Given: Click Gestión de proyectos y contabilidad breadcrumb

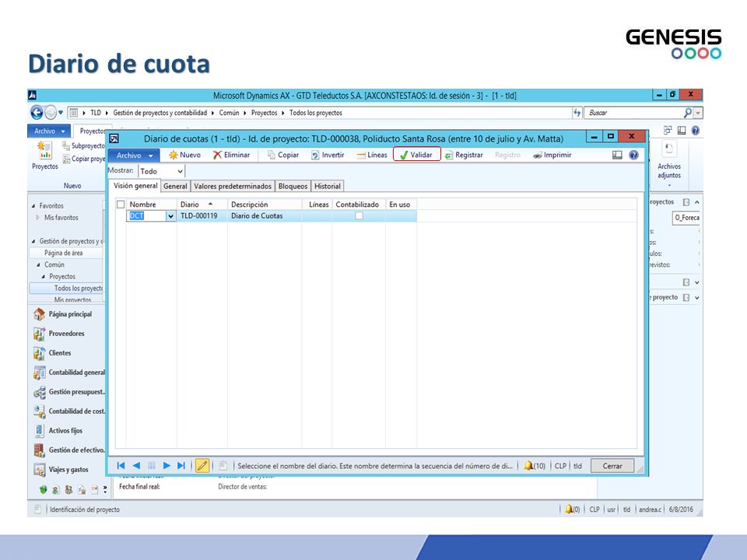Looking at the screenshot, I should tap(160, 113).
